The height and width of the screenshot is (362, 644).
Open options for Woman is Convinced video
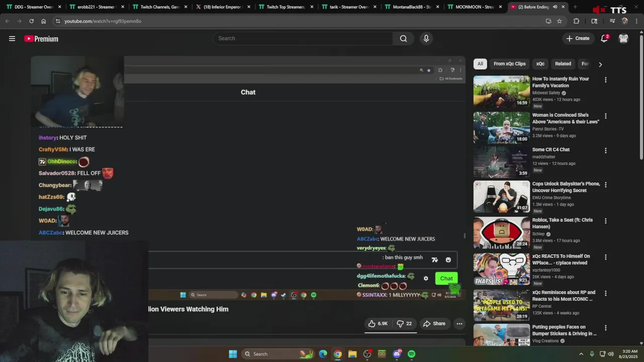tap(605, 116)
